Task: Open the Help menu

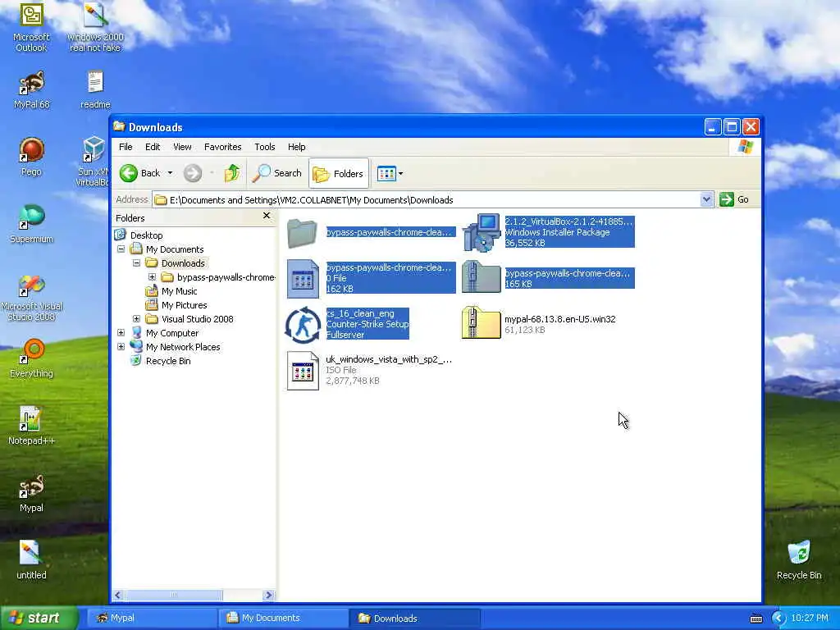Action: coord(296,147)
